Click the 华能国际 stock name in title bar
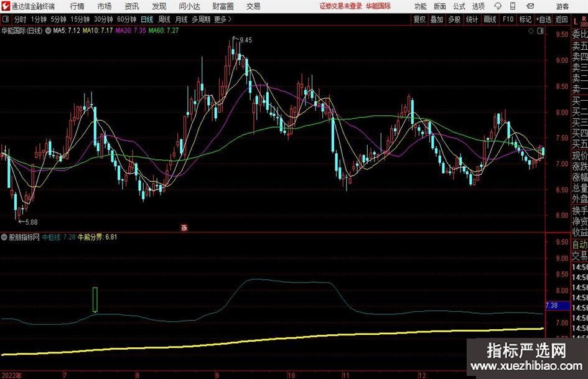The image size is (588, 379). coord(378,6)
